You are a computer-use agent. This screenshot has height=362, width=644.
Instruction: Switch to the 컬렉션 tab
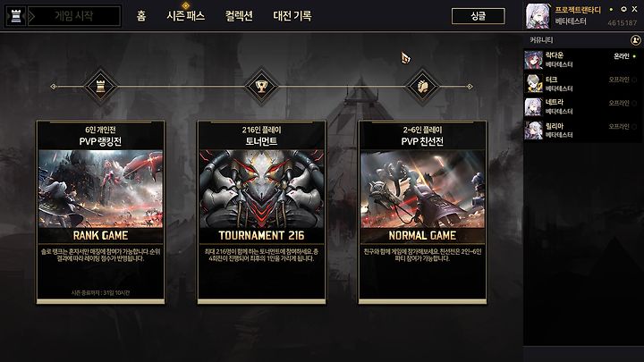click(239, 16)
